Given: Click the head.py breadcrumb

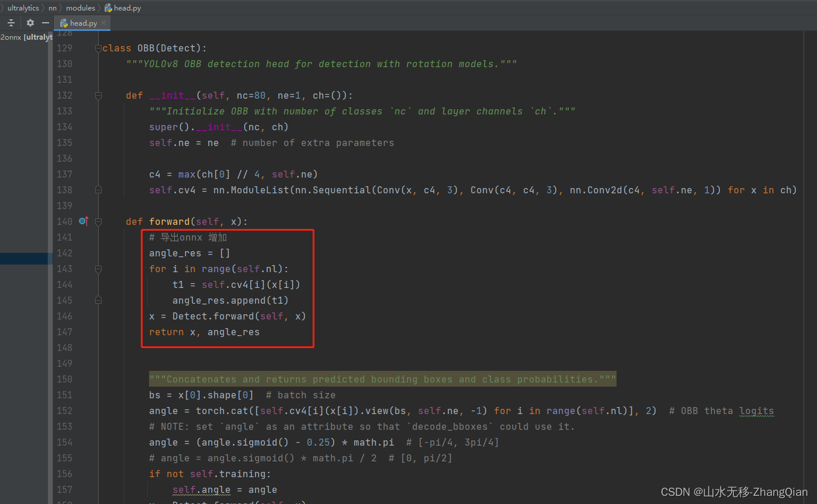Looking at the screenshot, I should point(123,8).
